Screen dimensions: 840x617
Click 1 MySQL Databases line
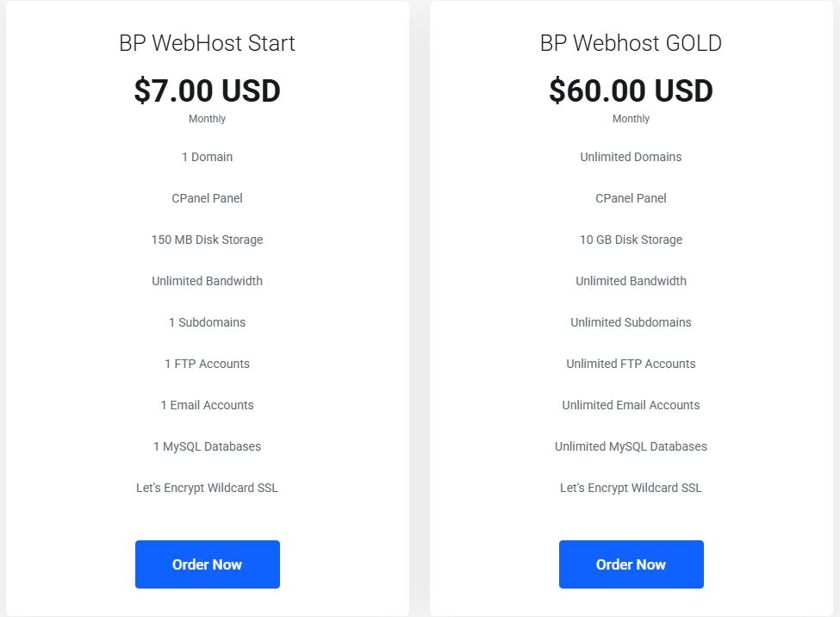click(x=207, y=446)
